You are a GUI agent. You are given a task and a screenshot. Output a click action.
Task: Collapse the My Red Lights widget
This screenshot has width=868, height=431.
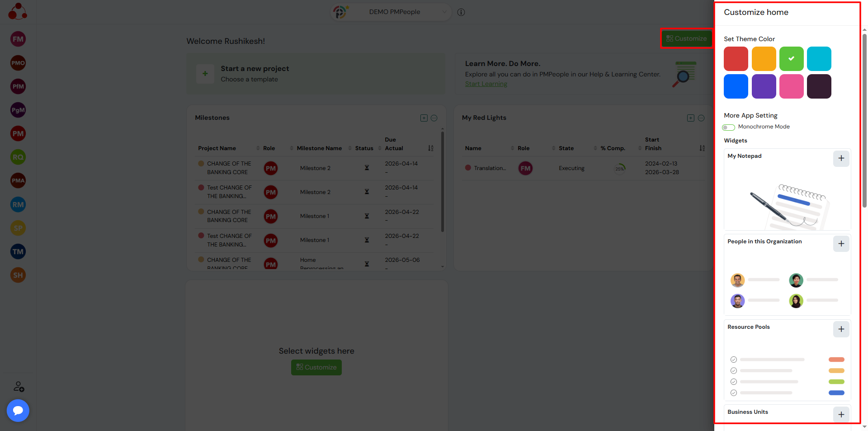[x=701, y=118]
